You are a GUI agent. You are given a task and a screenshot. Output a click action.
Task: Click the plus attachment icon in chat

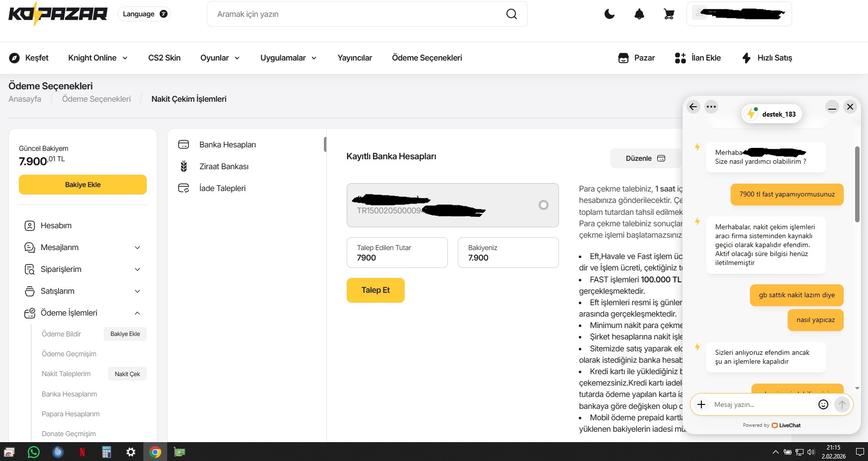click(701, 404)
